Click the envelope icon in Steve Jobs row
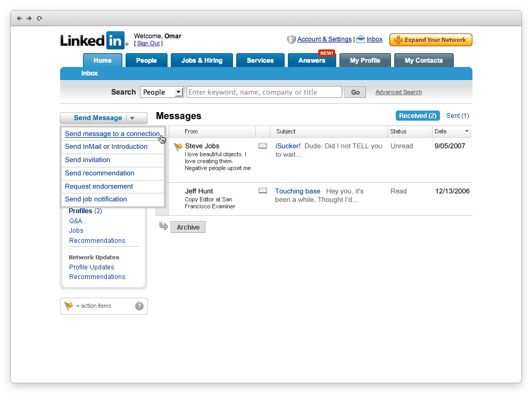The width and height of the screenshot is (532, 397). 263,146
